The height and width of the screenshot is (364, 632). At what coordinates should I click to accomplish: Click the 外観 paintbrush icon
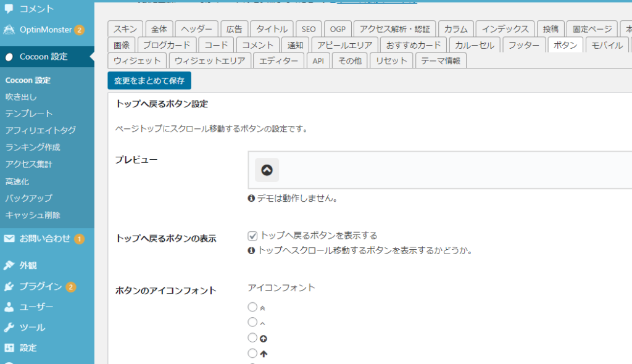point(9,265)
